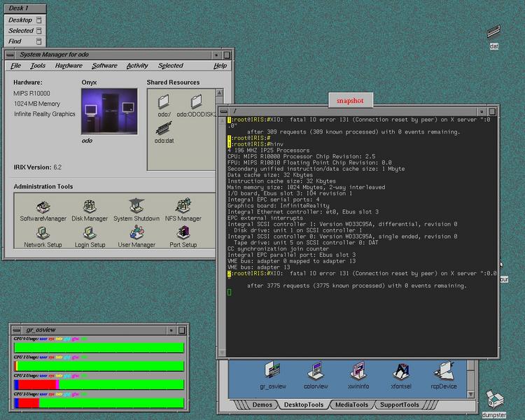Click the CPU 0 usage bar
The height and width of the screenshot is (420, 525).
99,347
